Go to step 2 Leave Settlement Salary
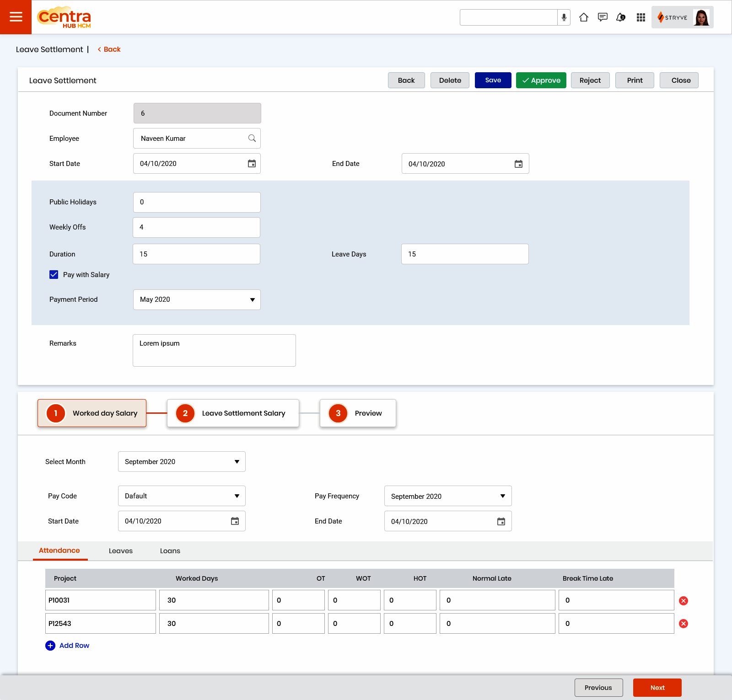Viewport: 732px width, 700px height. point(233,413)
